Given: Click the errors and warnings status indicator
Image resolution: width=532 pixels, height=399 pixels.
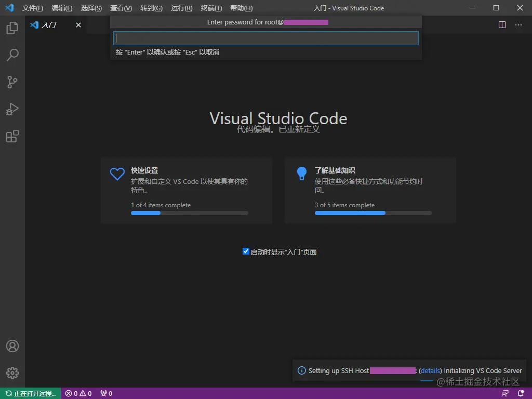Looking at the screenshot, I should [78, 394].
